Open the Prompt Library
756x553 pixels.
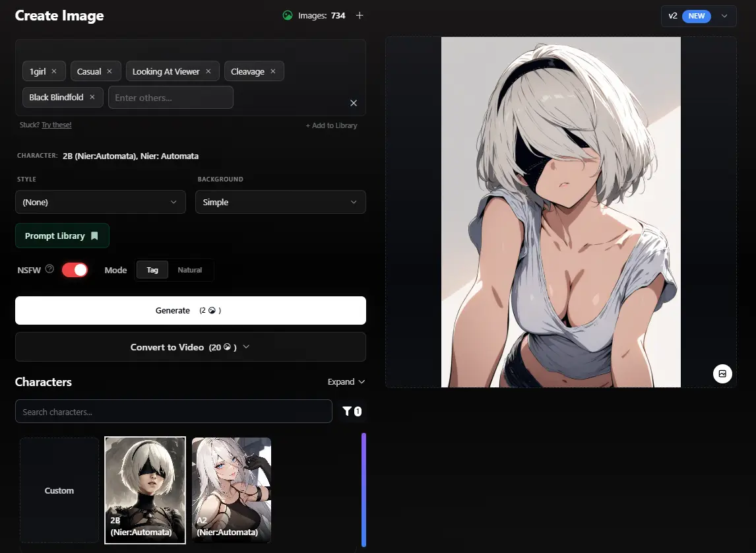coord(62,236)
